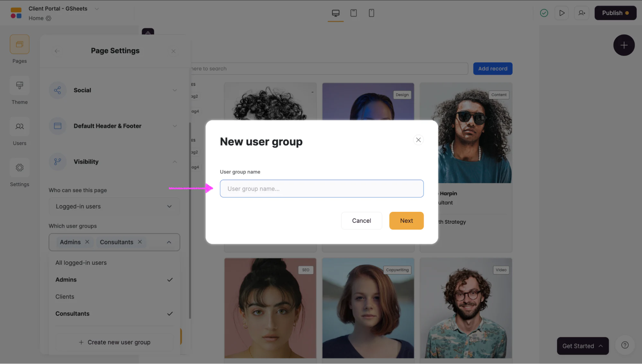Click the Cancel button

361,221
